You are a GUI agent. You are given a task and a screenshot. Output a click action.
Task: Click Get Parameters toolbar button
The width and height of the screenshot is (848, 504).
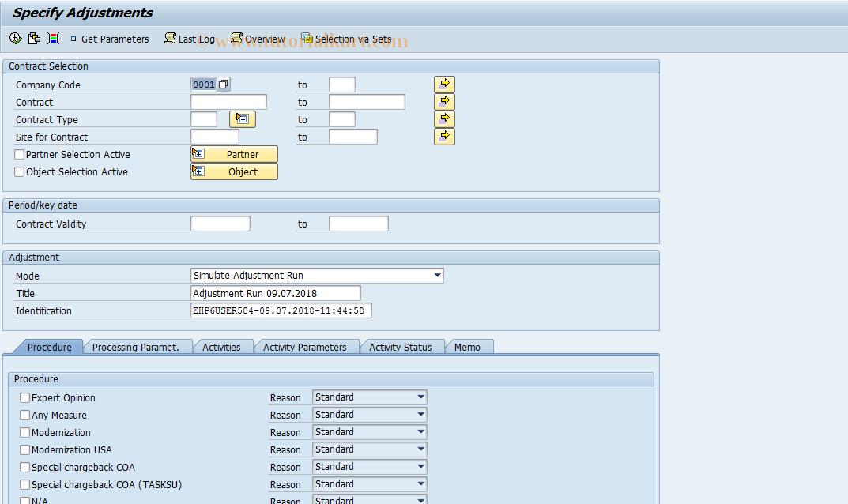(110, 39)
